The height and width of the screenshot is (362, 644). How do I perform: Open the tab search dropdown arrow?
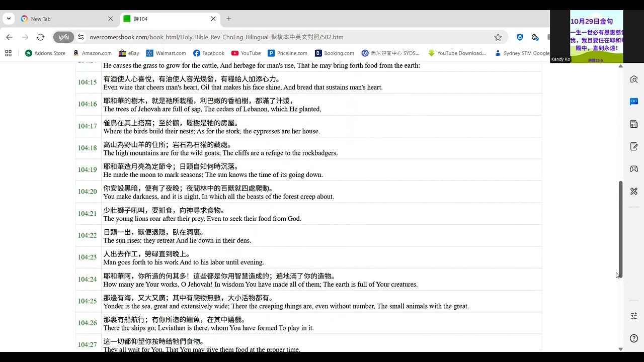[9, 19]
